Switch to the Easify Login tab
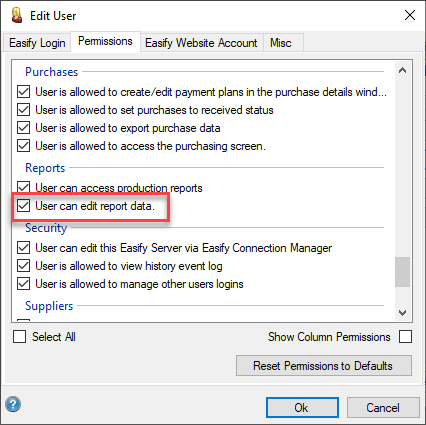The height and width of the screenshot is (425, 426). [37, 43]
